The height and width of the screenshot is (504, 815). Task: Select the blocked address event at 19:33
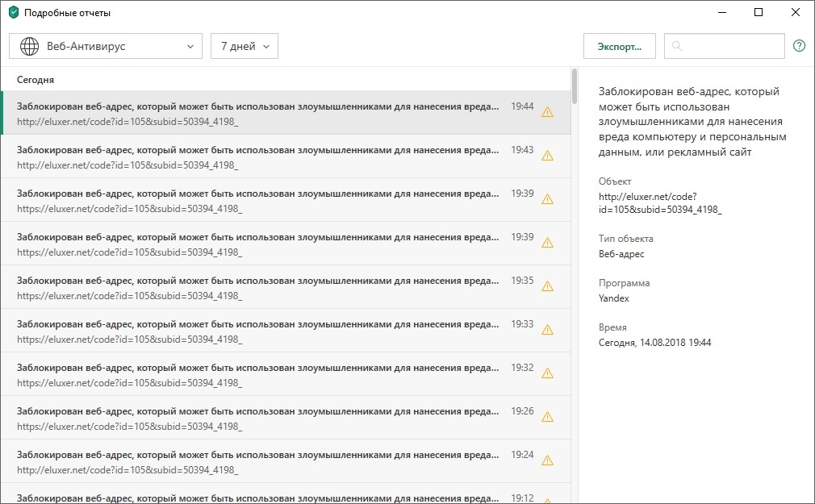[x=258, y=330]
